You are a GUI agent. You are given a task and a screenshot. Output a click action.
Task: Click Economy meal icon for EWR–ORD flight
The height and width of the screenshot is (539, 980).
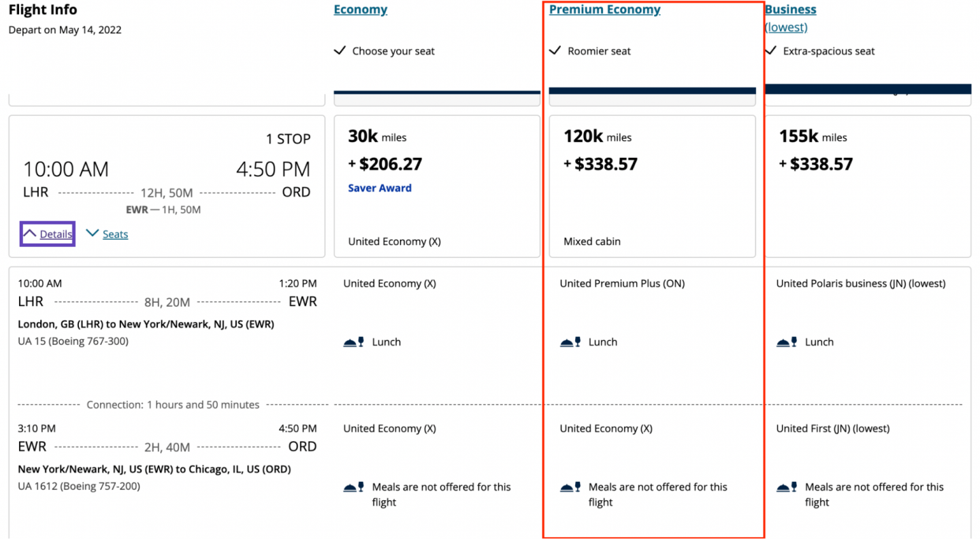click(x=354, y=487)
